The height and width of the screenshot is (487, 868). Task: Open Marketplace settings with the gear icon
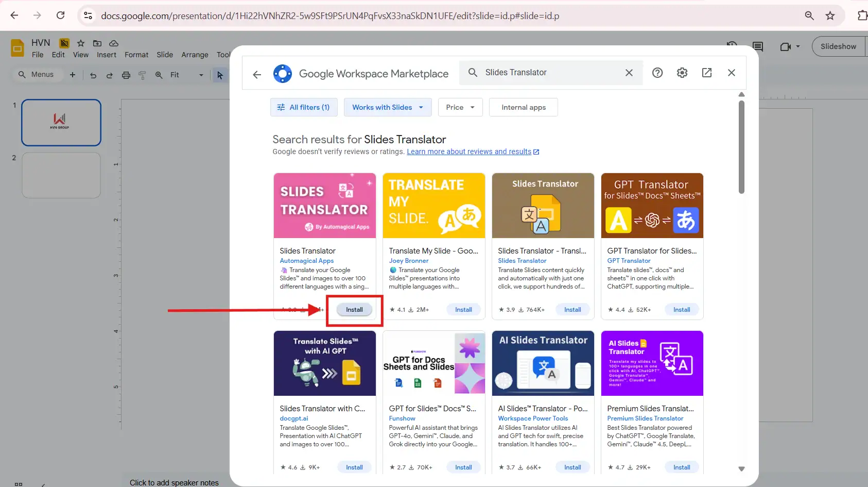coord(682,72)
